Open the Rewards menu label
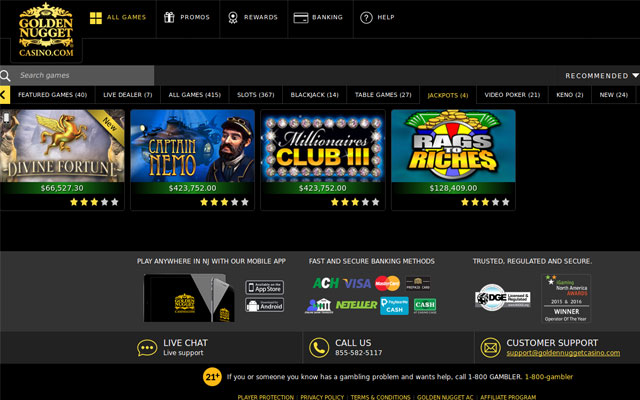 (260, 17)
